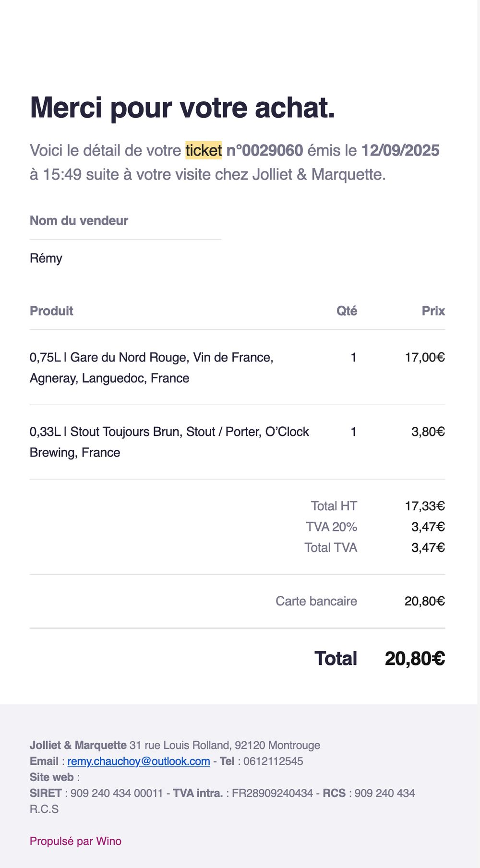480x868 pixels.
Task: Click the Qté column header
Action: tap(347, 311)
